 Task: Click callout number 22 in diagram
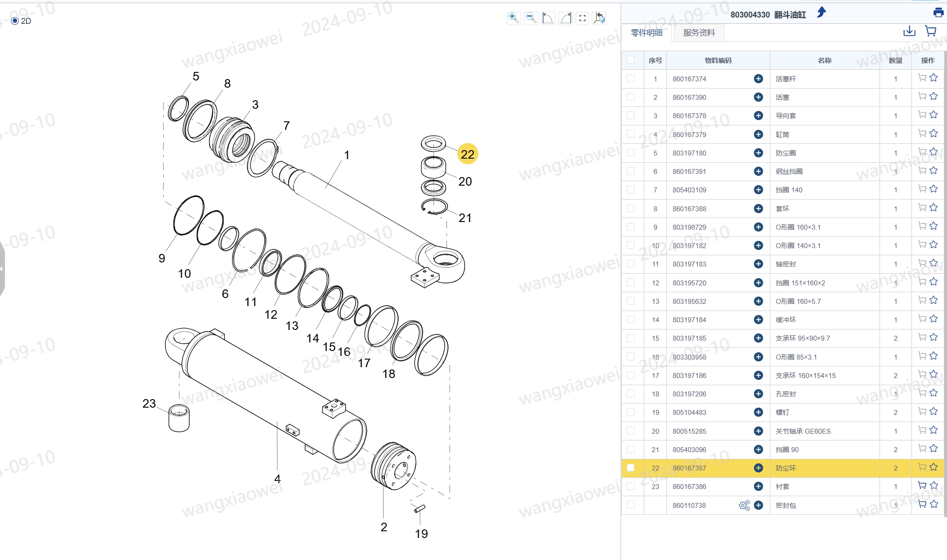[x=468, y=154]
